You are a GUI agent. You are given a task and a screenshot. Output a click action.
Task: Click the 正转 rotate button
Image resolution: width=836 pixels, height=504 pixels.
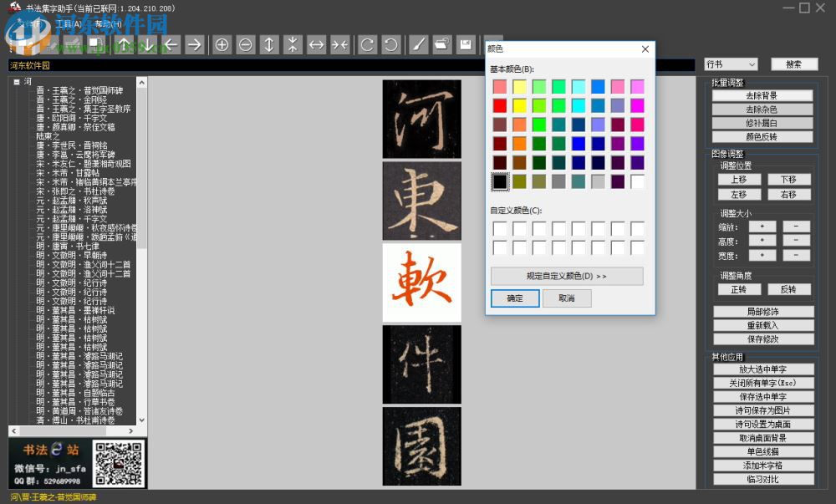tap(739, 289)
